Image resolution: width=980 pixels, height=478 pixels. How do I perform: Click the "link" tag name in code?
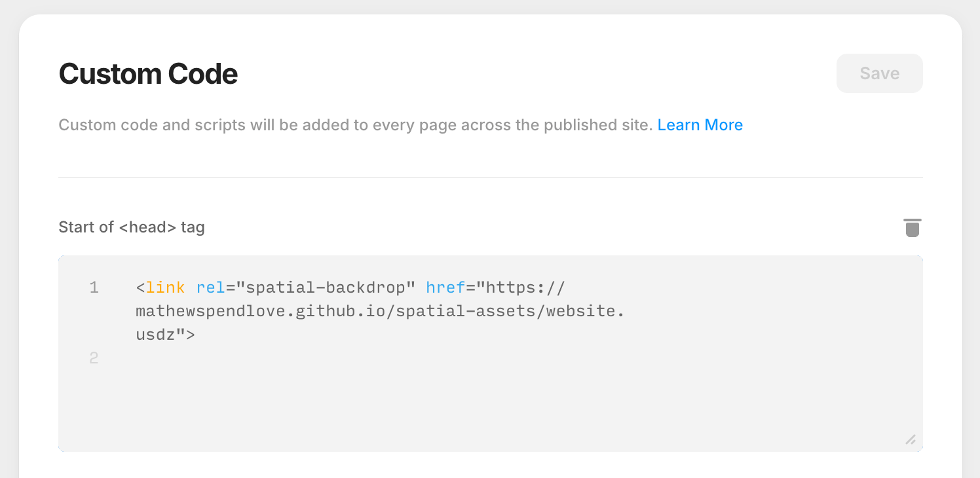tap(165, 287)
